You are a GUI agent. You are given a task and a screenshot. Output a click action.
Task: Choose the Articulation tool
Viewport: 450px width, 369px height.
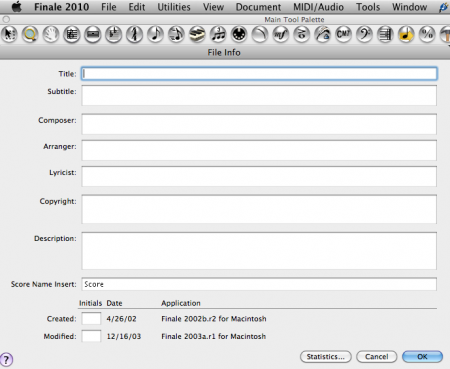(x=302, y=34)
